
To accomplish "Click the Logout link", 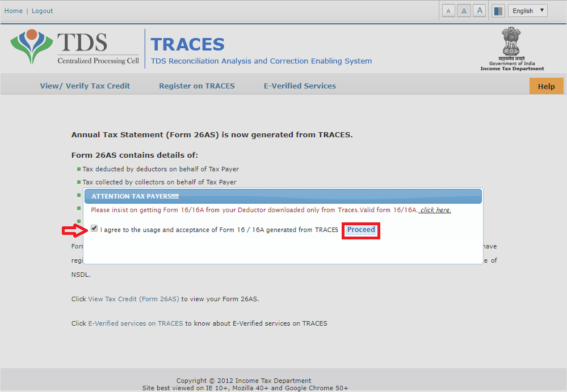I will click(x=43, y=11).
